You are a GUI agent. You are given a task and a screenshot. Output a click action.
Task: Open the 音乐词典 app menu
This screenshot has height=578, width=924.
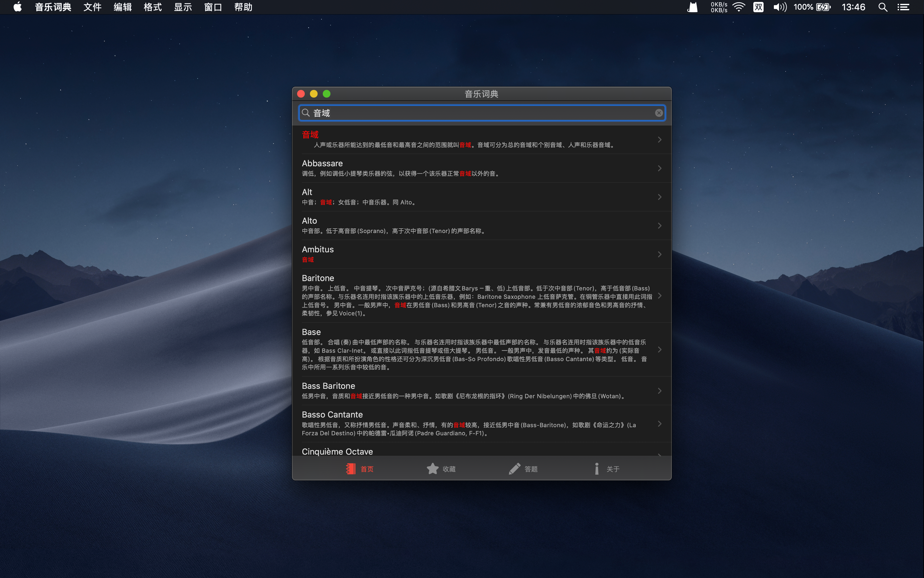tap(53, 7)
